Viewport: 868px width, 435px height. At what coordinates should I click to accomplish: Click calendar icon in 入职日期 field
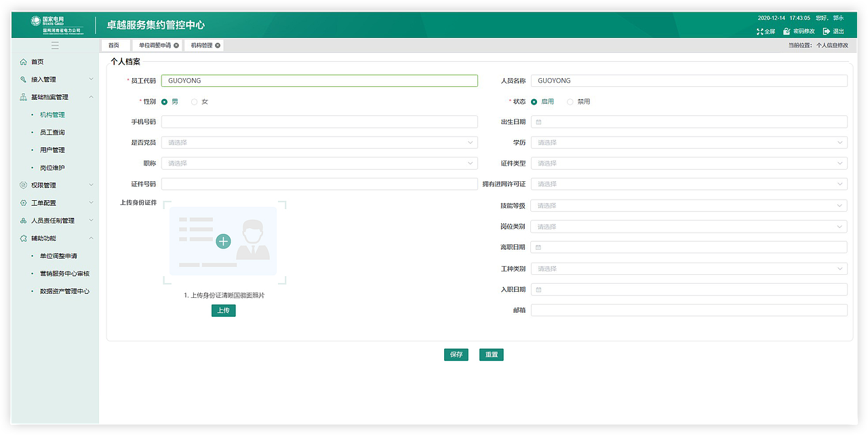pos(538,290)
